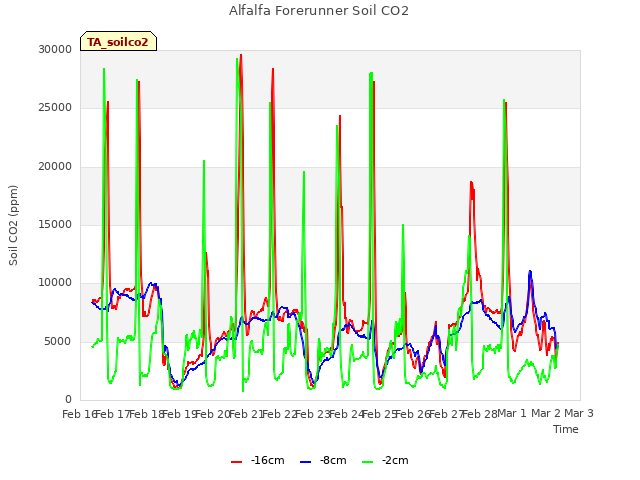Click the TA_soilco2 label box
The image size is (640, 480).
118,42
